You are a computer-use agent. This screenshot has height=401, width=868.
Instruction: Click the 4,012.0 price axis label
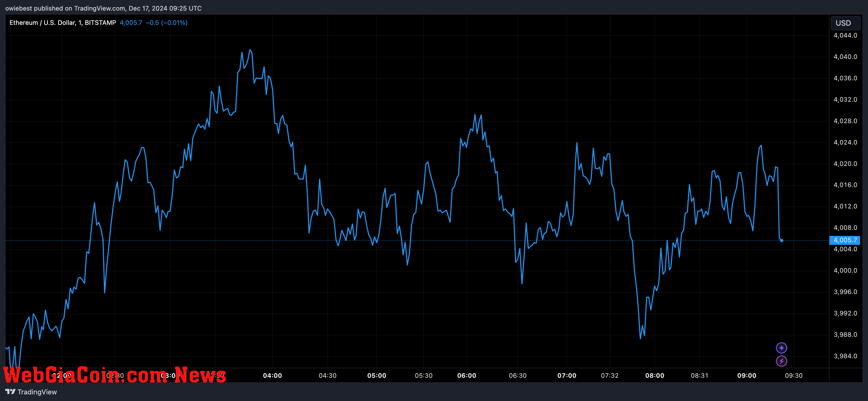tap(845, 206)
